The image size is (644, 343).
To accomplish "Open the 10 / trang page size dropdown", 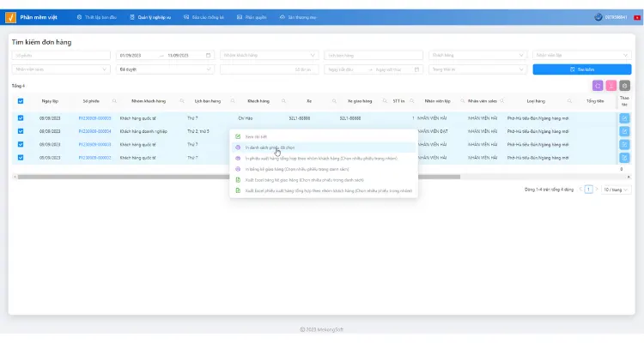I will pyautogui.click(x=617, y=190).
